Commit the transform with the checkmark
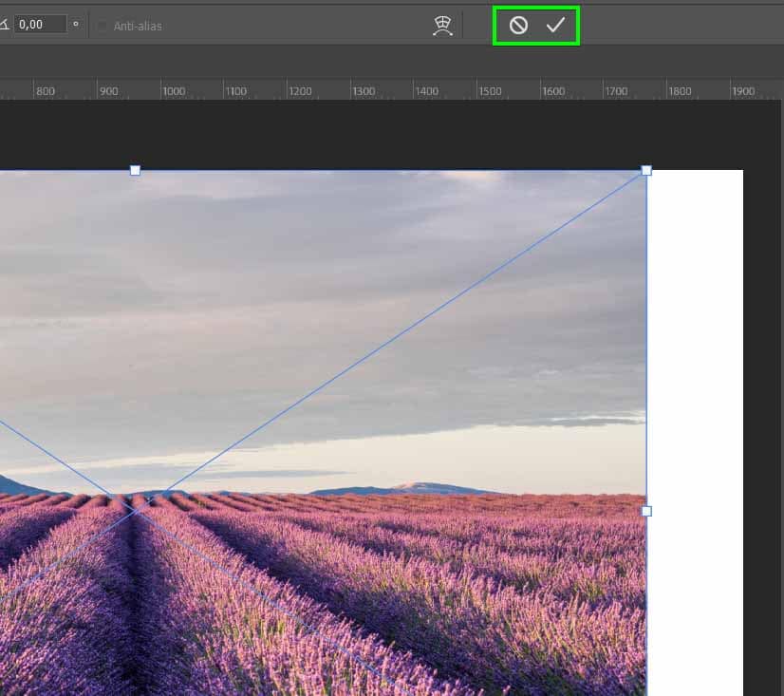 (555, 25)
